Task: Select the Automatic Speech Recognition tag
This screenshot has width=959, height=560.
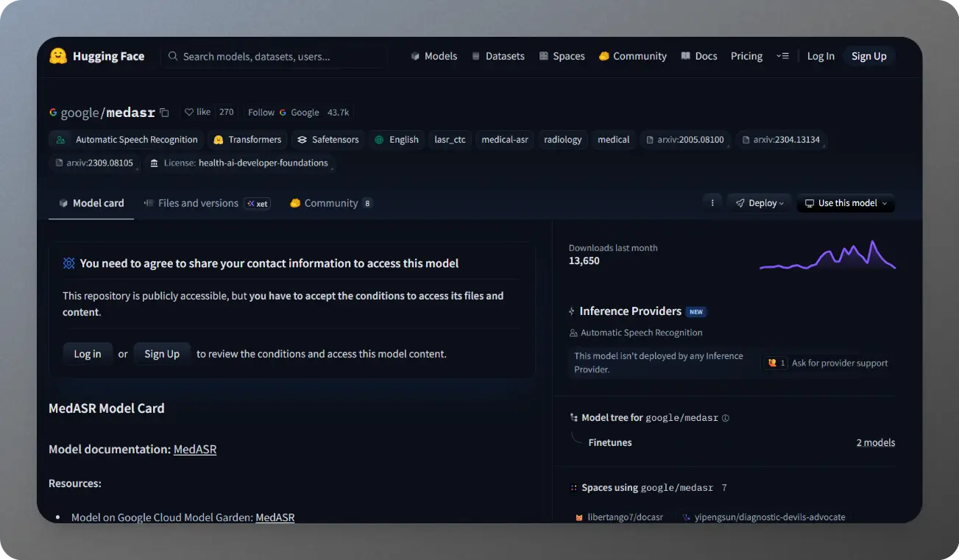Action: (127, 140)
